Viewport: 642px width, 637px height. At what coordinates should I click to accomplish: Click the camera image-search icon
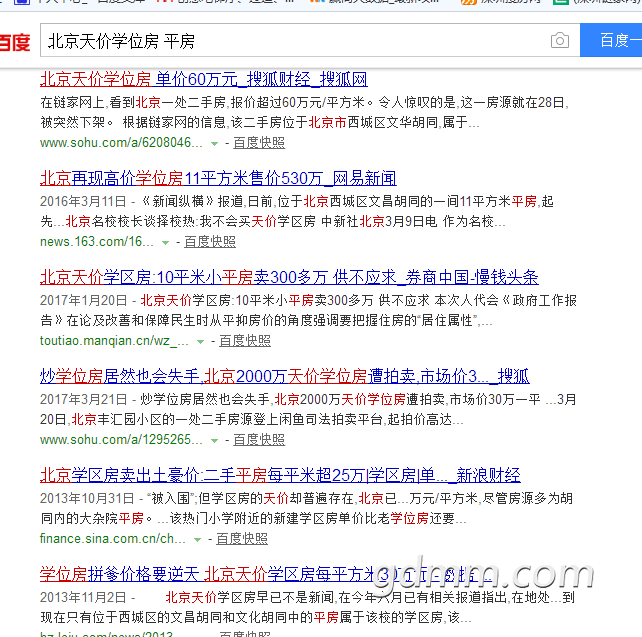[x=560, y=40]
